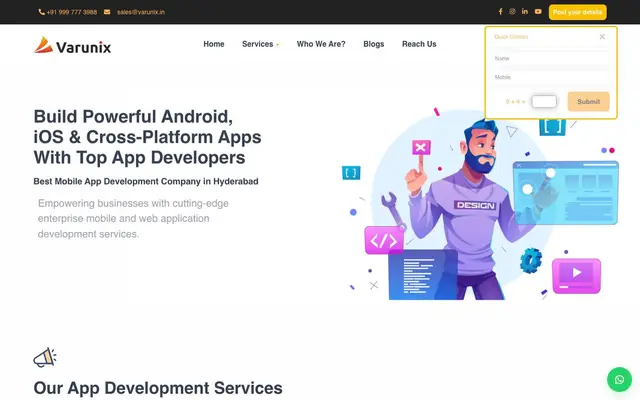Screen dimensions: 640x400
Task: Click the email envelope icon
Action: pyautogui.click(x=107, y=12)
